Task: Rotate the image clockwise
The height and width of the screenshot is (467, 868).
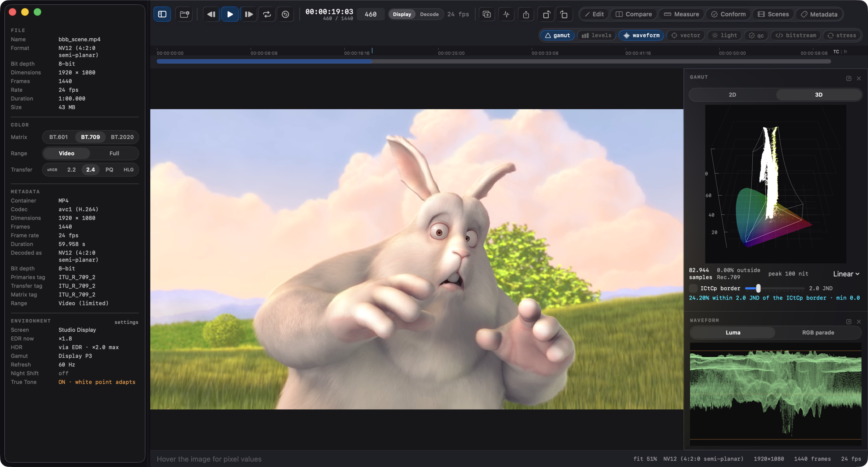Action: coord(564,14)
